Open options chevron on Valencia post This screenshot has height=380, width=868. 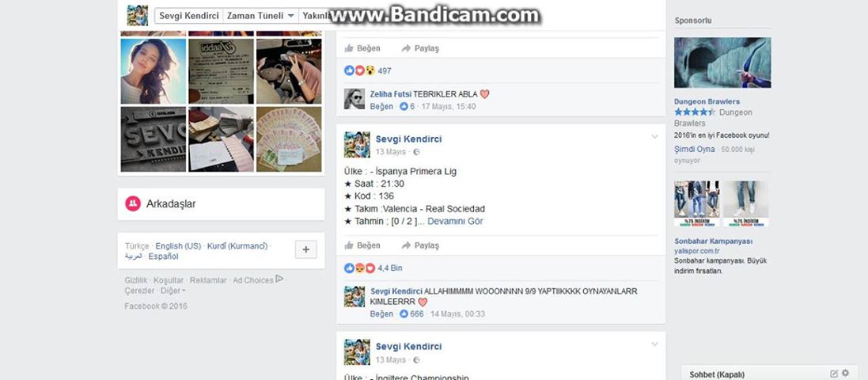[x=655, y=137]
